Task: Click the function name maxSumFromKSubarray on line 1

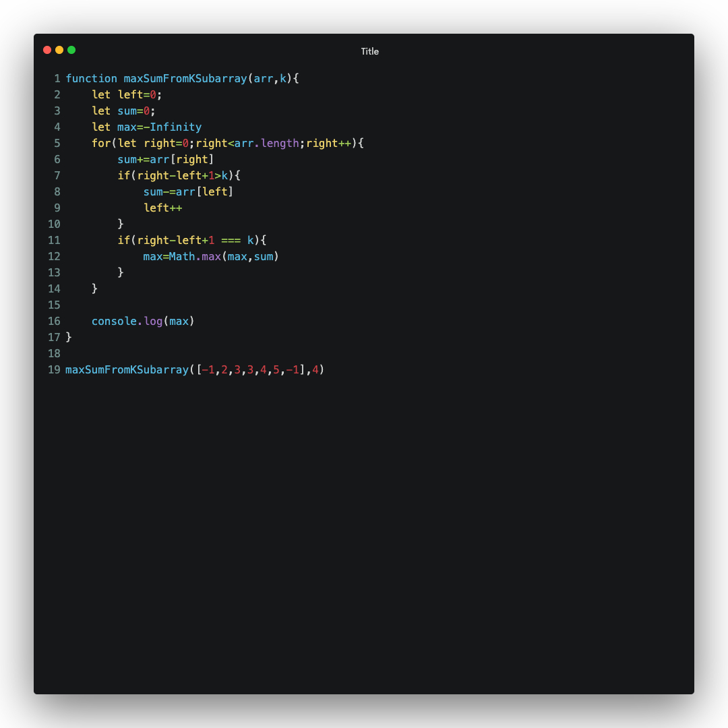Action: 185,78
